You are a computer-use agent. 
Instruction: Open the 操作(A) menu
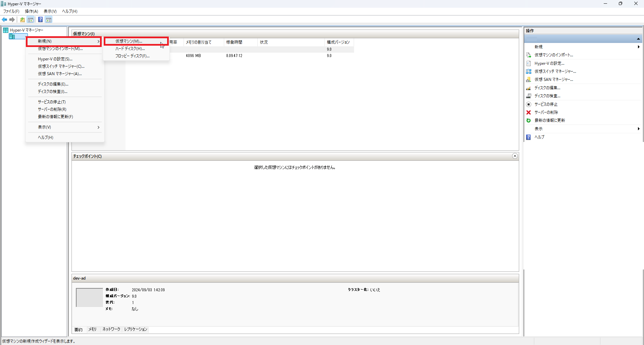pos(32,11)
